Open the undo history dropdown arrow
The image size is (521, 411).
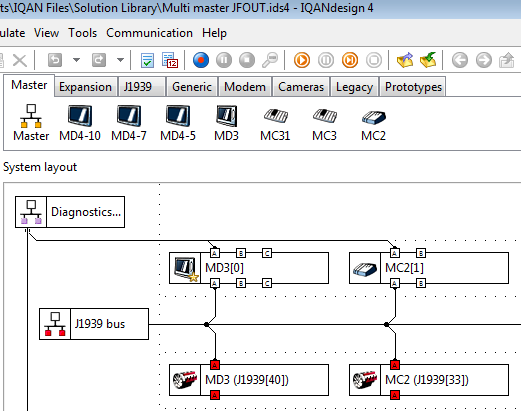point(76,60)
